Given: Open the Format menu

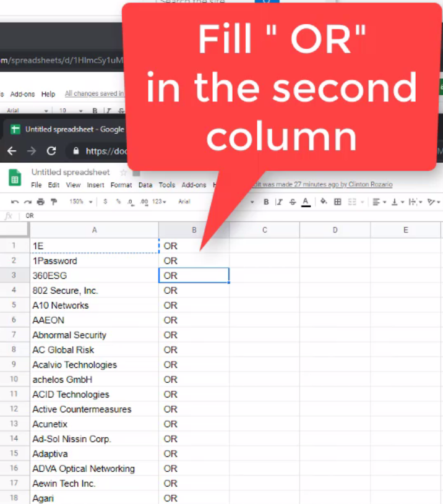Looking at the screenshot, I should pos(121,185).
